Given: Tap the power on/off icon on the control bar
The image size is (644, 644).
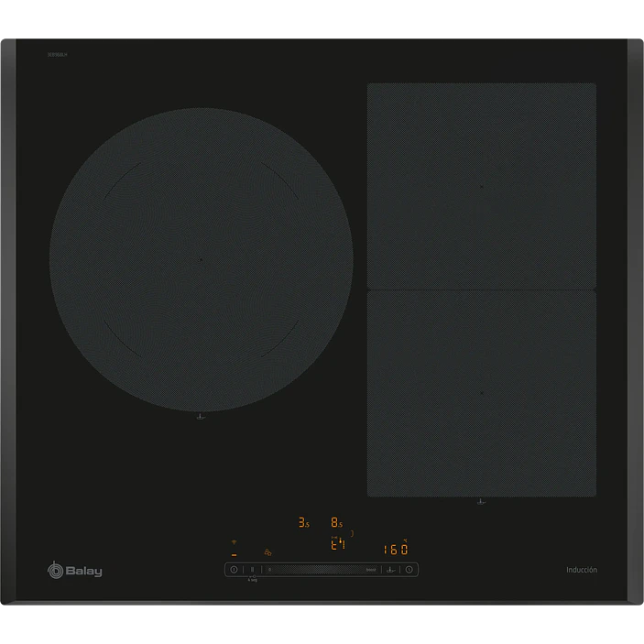Looking at the screenshot, I should (x=234, y=569).
